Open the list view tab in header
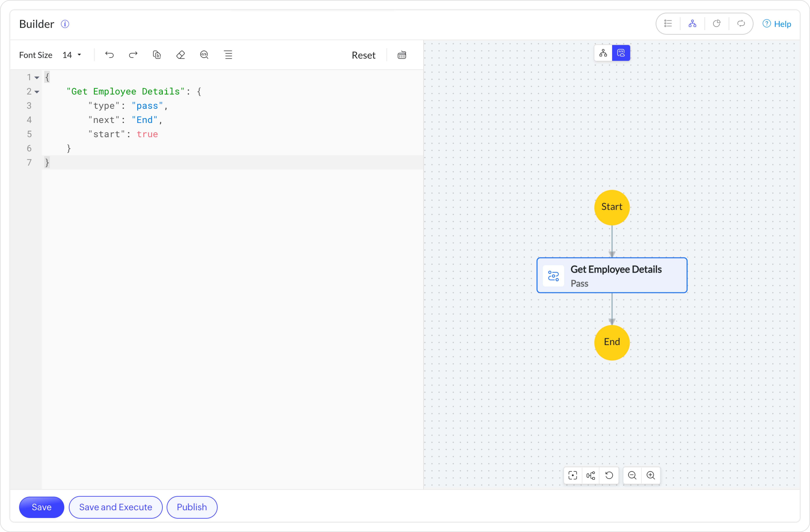The image size is (810, 532). click(668, 24)
